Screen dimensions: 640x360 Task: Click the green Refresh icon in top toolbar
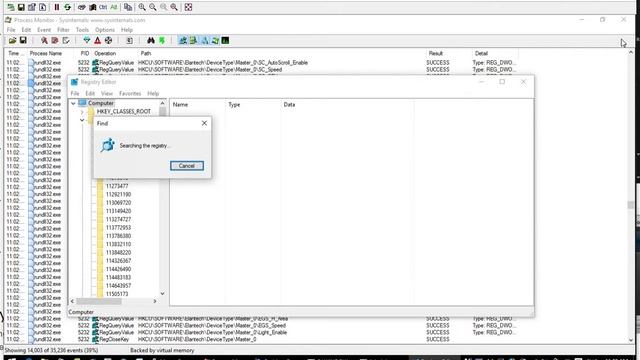67,7
